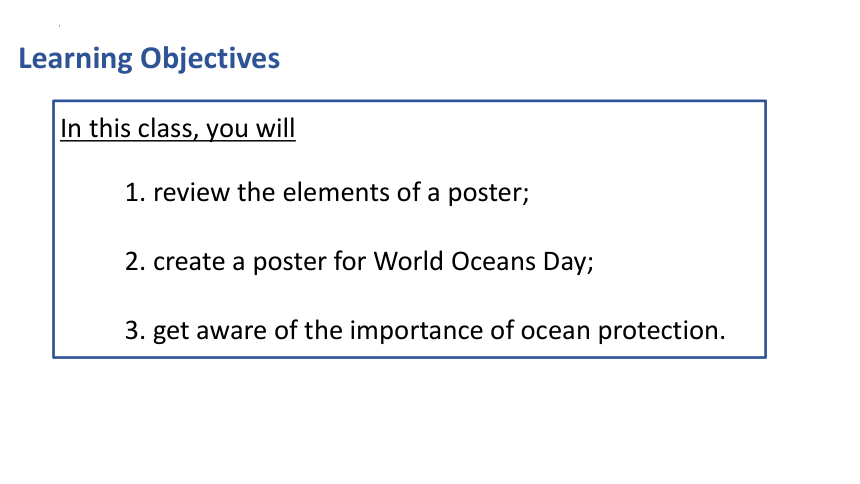
Task: Click the word "review" in the first objective
Action: click(191, 193)
